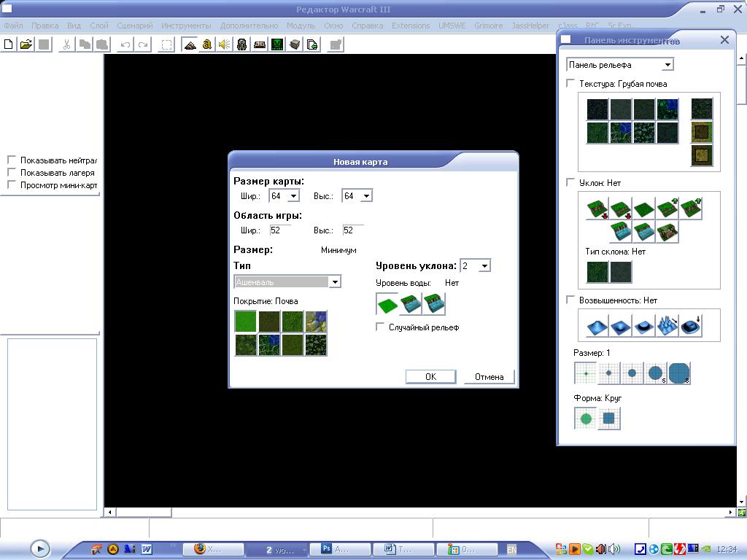Open the 'Панель рельефа' palette dropdown
The height and width of the screenshot is (560, 747).
click(668, 65)
